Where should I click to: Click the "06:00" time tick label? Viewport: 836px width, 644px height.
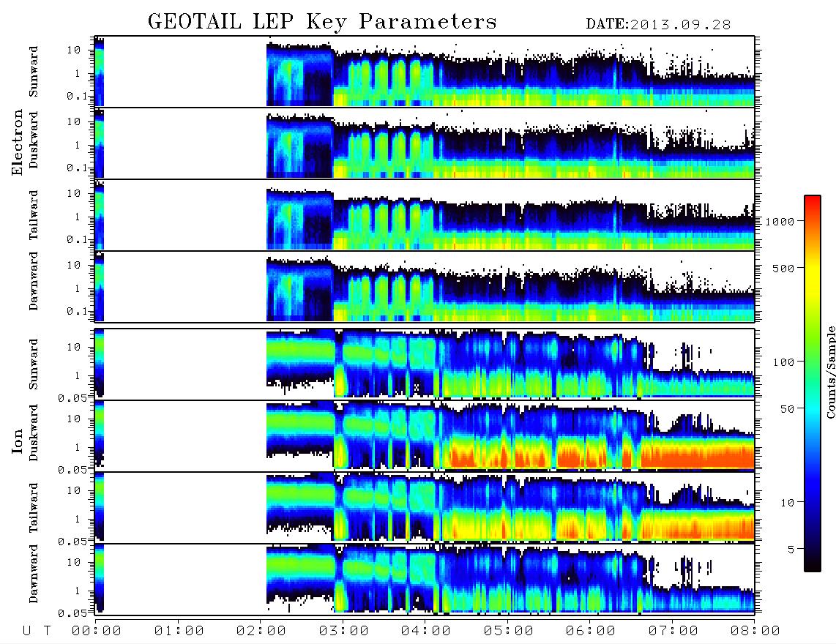591,632
